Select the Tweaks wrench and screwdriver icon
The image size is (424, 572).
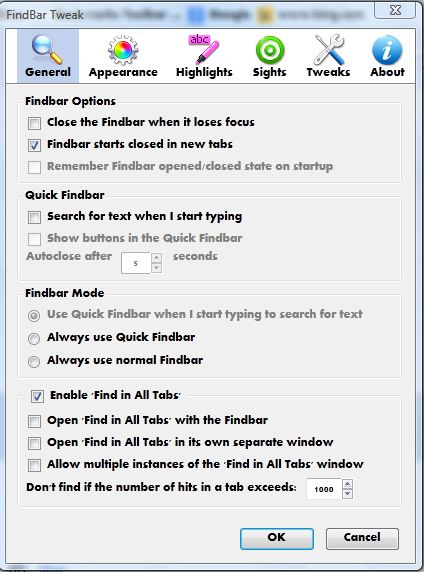click(329, 49)
